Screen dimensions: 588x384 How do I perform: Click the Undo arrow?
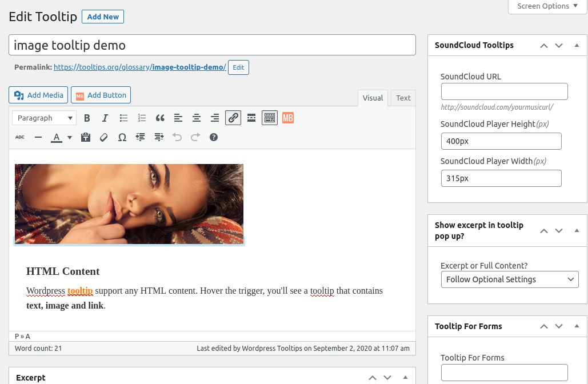pos(177,137)
